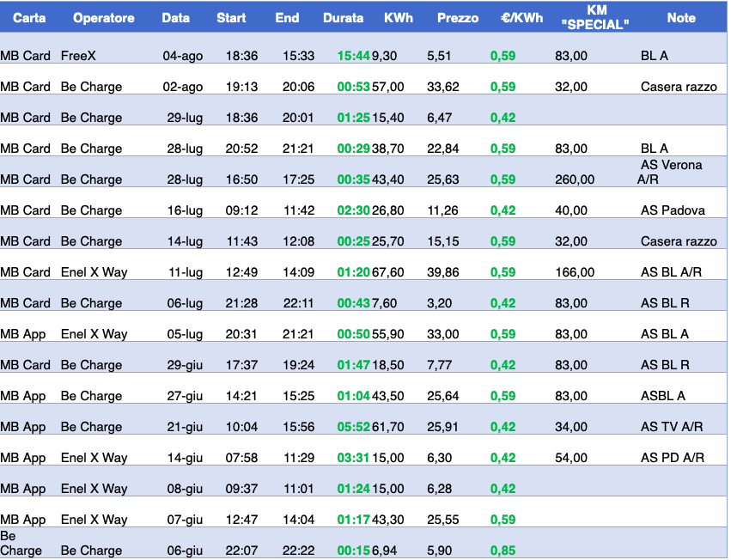Click price 33,62 cell
The width and height of the screenshot is (731, 560).
pos(443,87)
